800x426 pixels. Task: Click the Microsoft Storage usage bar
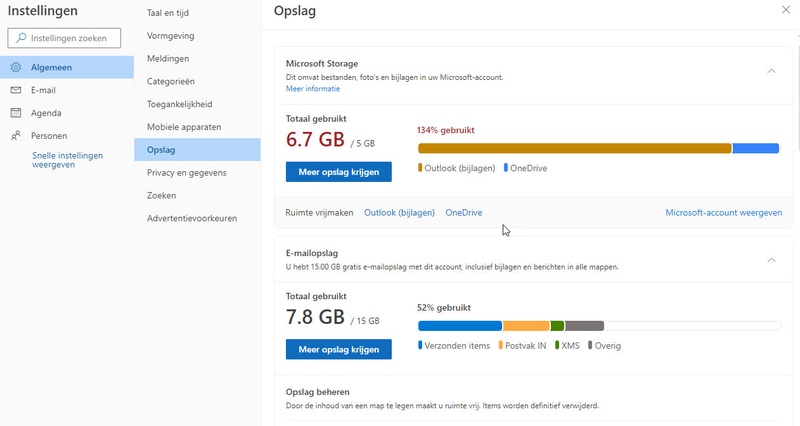pyautogui.click(x=598, y=148)
